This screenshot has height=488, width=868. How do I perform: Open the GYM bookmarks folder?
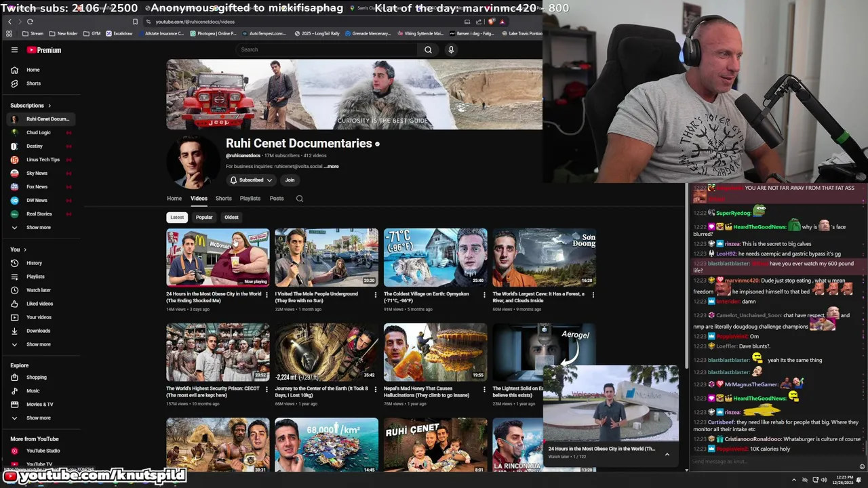click(92, 33)
